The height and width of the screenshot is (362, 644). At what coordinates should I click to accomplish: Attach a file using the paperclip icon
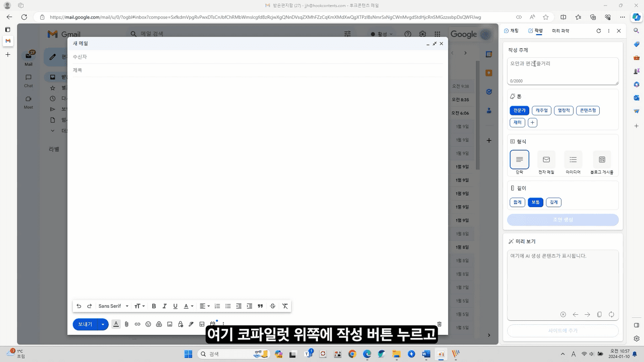(126, 324)
